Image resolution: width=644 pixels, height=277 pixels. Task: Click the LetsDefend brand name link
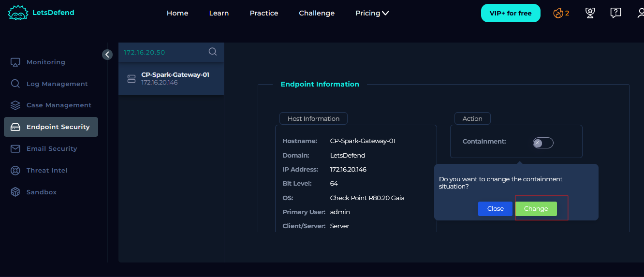click(x=53, y=13)
